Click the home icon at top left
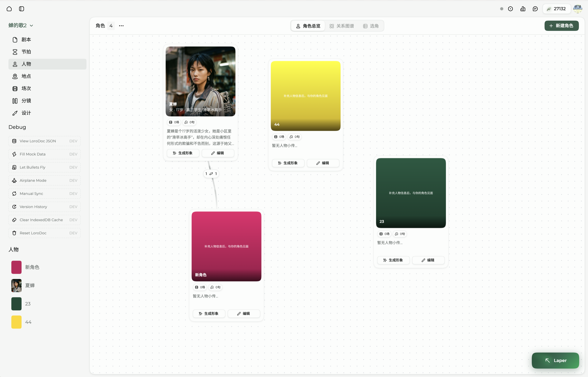Image resolution: width=588 pixels, height=377 pixels. tap(9, 9)
